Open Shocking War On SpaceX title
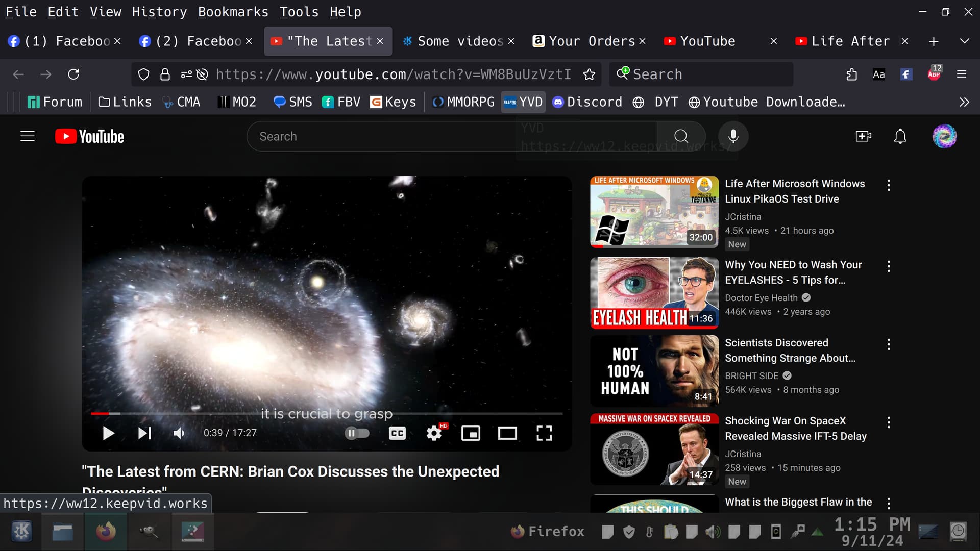The height and width of the screenshot is (551, 980). 796,429
